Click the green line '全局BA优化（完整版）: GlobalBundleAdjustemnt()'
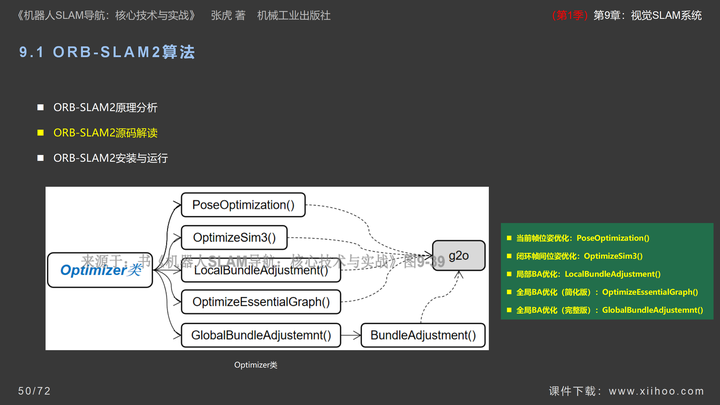The height and width of the screenshot is (405, 720). (x=610, y=309)
